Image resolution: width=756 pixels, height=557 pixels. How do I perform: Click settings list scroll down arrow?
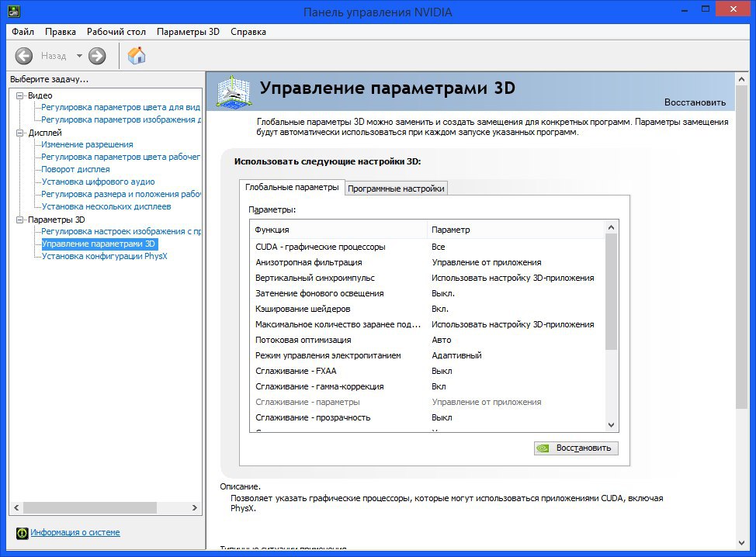coord(612,425)
